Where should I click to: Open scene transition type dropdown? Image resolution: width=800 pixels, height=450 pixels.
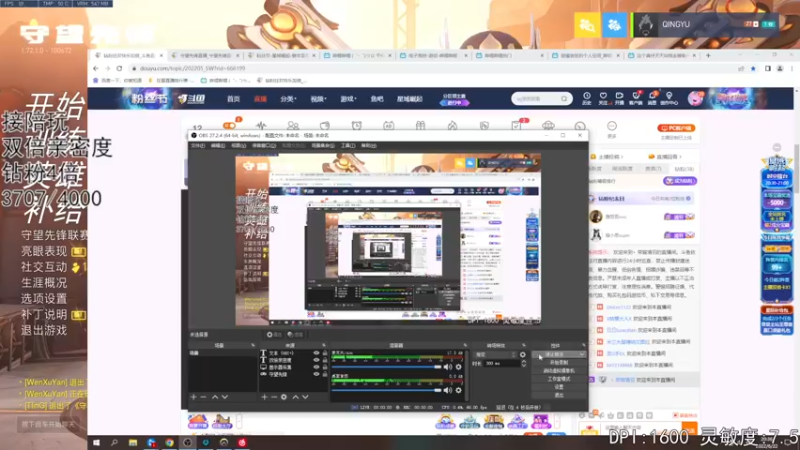495,355
